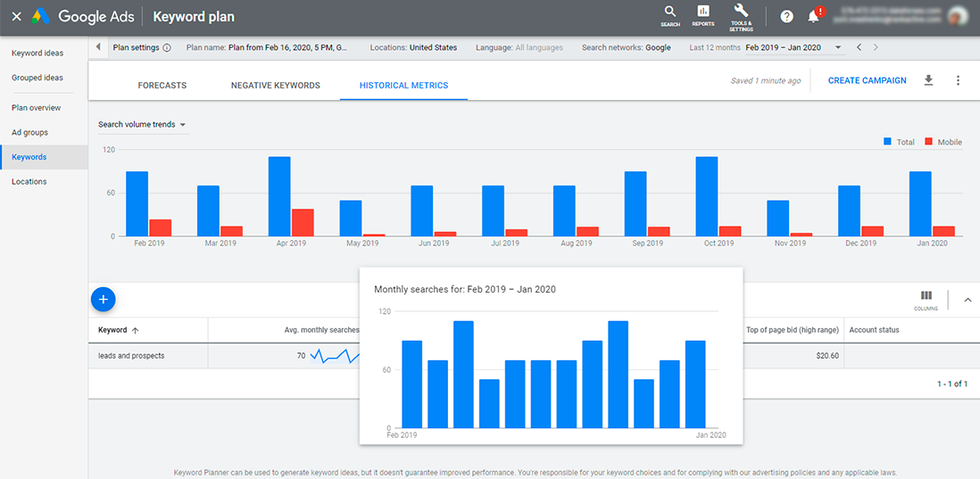Expand the Search volume trends dropdown

click(x=143, y=124)
